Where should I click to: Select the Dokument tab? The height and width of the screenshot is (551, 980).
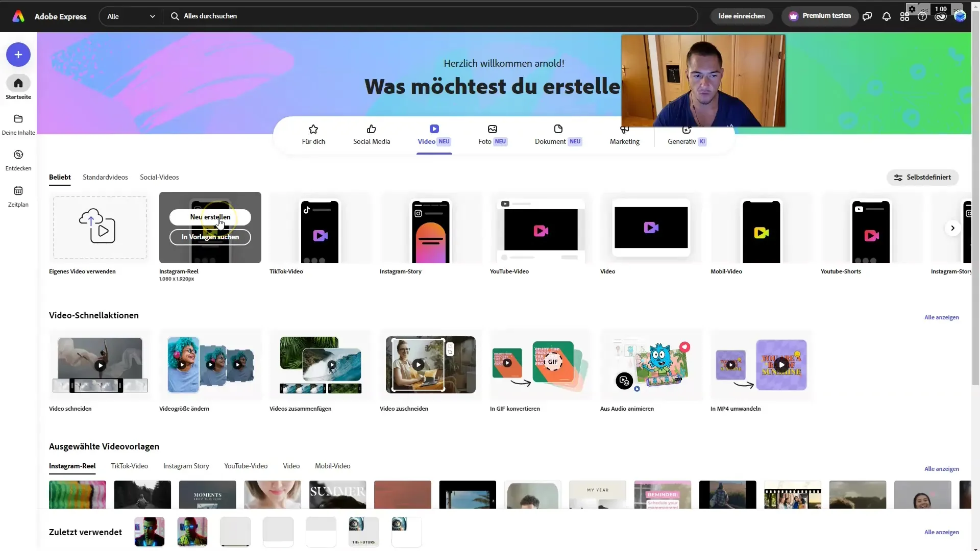[x=558, y=135]
